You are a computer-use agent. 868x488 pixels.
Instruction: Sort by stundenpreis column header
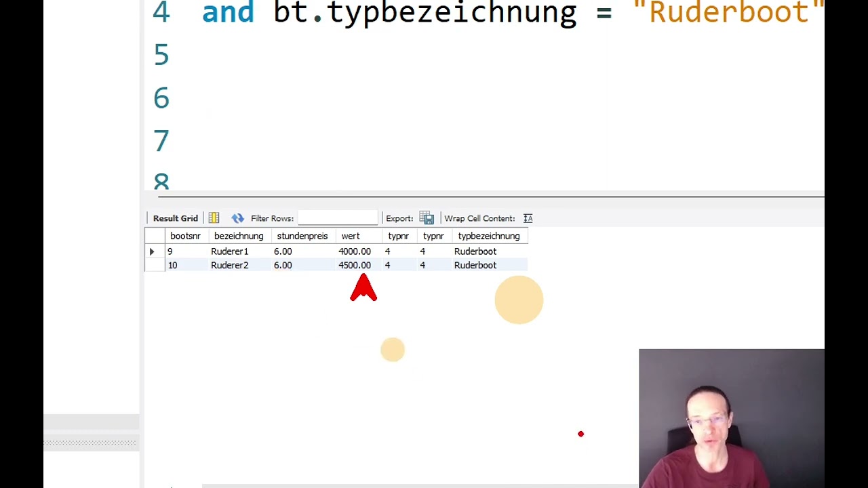302,236
